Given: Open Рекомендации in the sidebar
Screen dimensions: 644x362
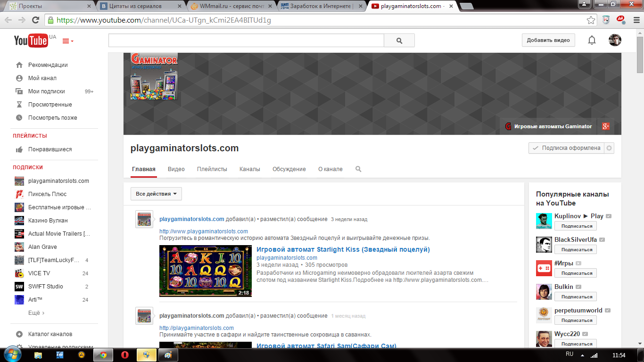Looking at the screenshot, I should pos(48,65).
